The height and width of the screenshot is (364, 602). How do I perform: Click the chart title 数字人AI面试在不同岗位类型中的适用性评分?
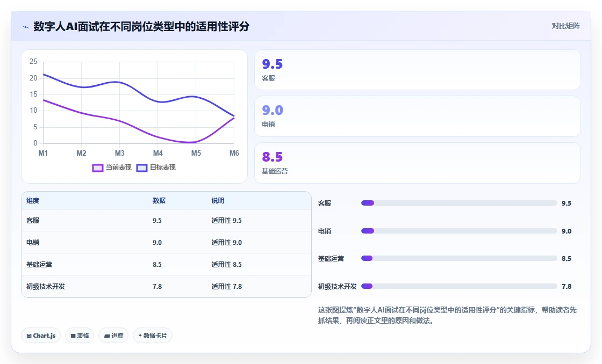click(x=141, y=26)
